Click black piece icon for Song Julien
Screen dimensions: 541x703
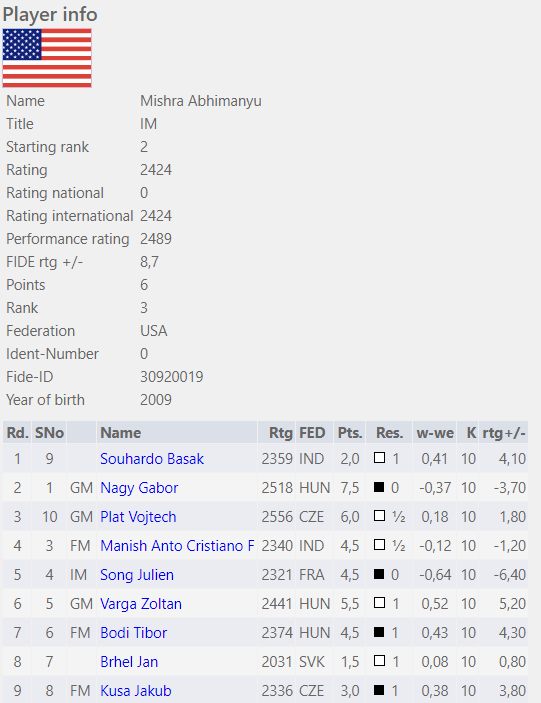[x=379, y=573]
